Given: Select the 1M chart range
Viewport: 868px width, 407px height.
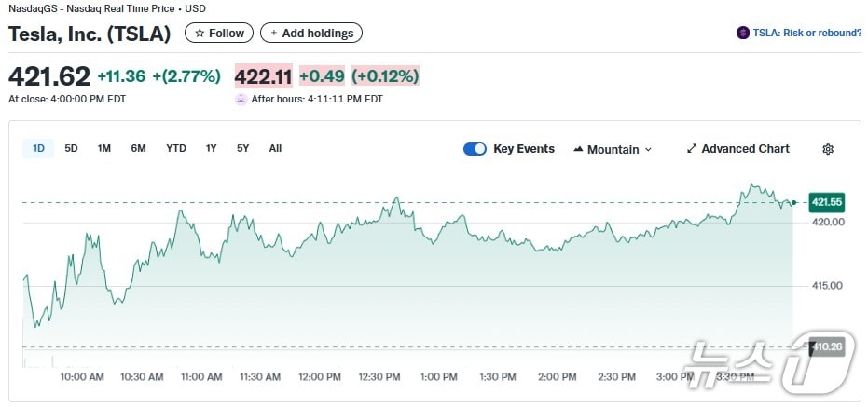Looking at the screenshot, I should click(104, 148).
